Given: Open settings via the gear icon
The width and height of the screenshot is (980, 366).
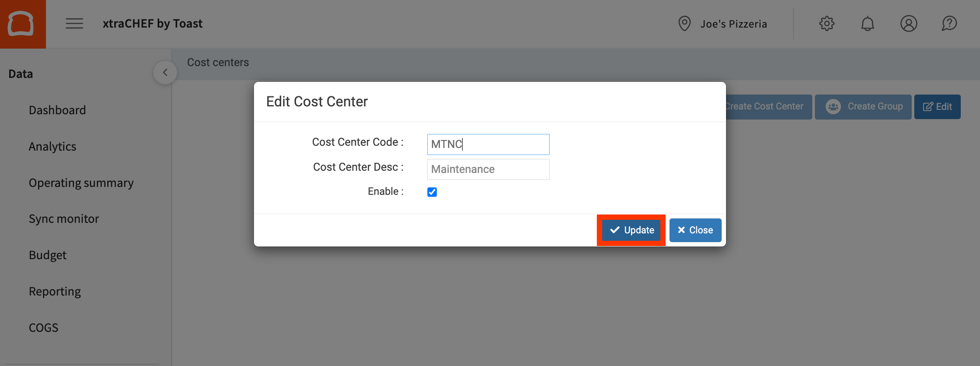Looking at the screenshot, I should pyautogui.click(x=827, y=24).
